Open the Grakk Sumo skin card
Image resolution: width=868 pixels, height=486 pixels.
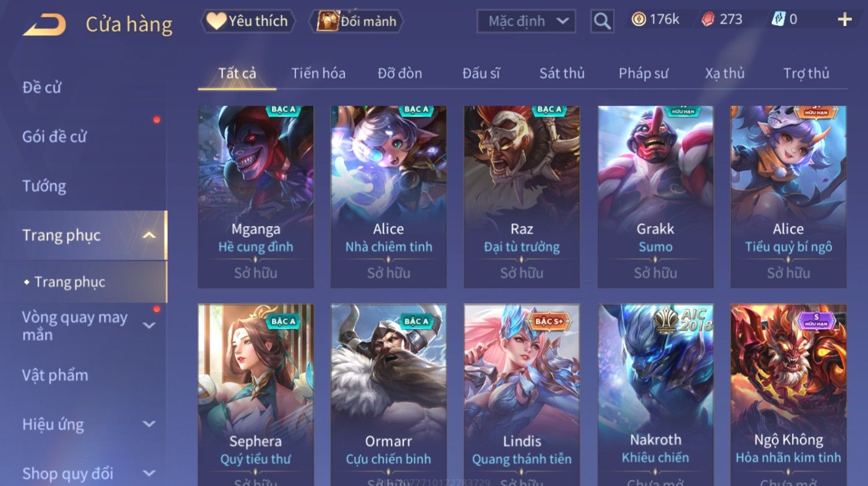pos(655,197)
